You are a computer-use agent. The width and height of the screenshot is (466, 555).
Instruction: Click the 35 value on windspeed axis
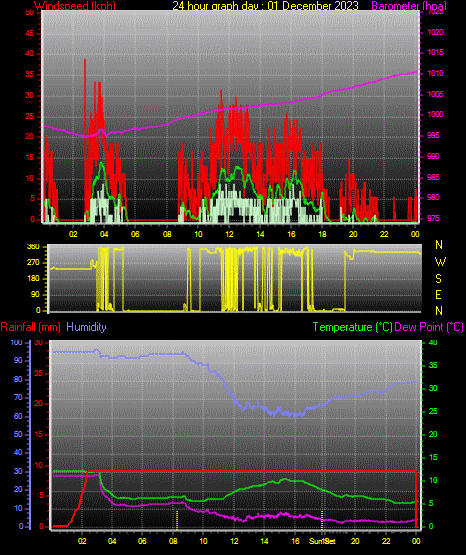pos(30,75)
